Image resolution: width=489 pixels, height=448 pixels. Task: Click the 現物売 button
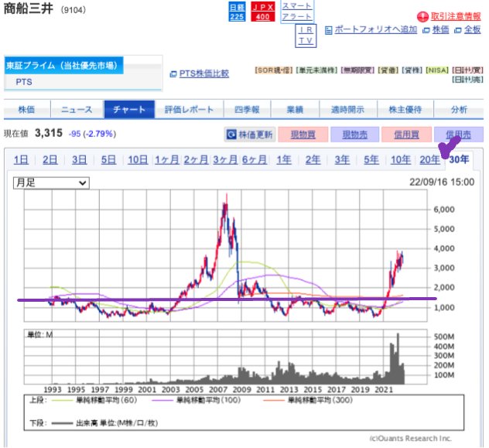pos(355,135)
